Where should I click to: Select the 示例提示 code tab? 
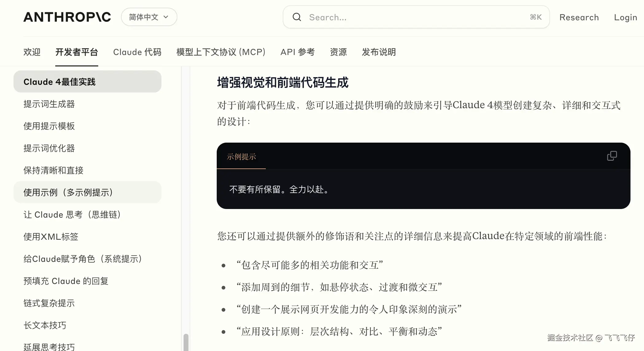pyautogui.click(x=241, y=157)
